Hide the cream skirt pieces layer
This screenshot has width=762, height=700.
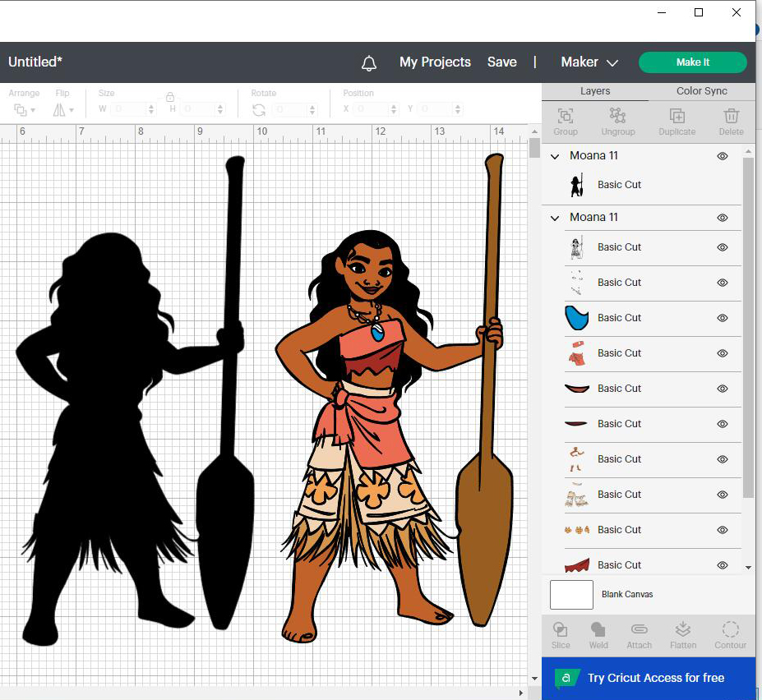pos(723,495)
